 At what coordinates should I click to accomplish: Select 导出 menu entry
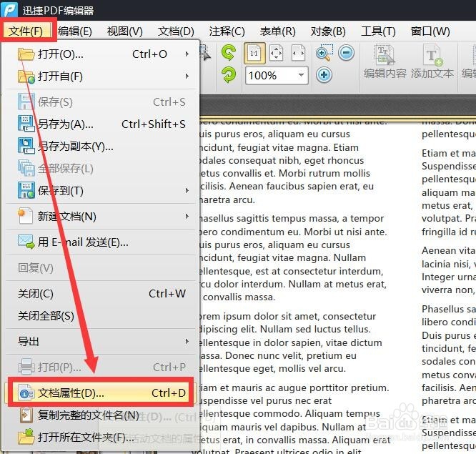[100, 341]
